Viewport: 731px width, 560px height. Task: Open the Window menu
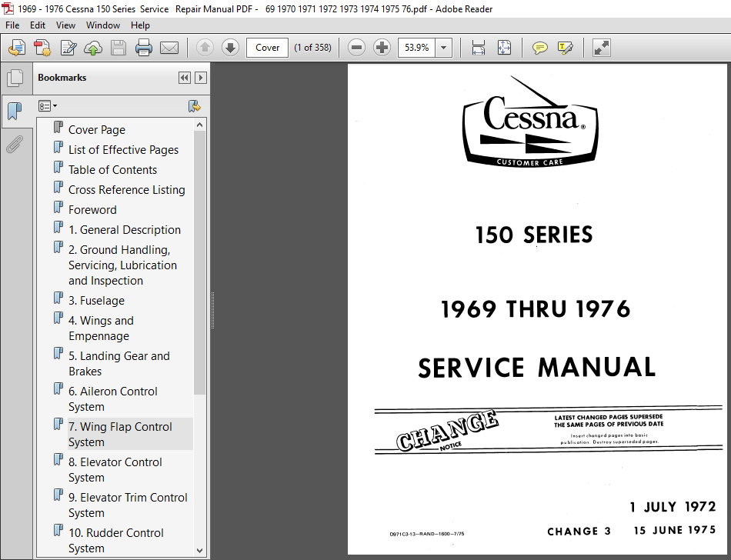(103, 25)
